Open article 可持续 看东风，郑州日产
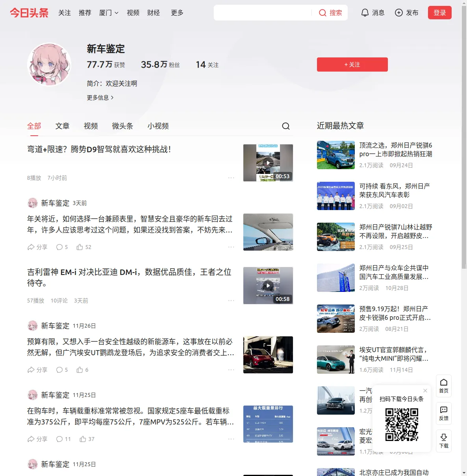This screenshot has width=467, height=476. (395, 190)
